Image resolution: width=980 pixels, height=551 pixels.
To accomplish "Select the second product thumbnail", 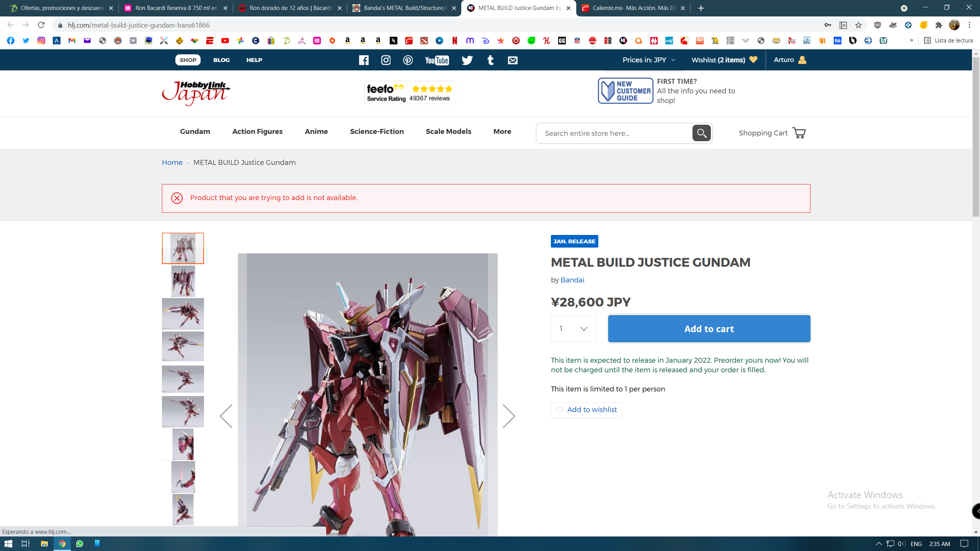I will pos(183,281).
